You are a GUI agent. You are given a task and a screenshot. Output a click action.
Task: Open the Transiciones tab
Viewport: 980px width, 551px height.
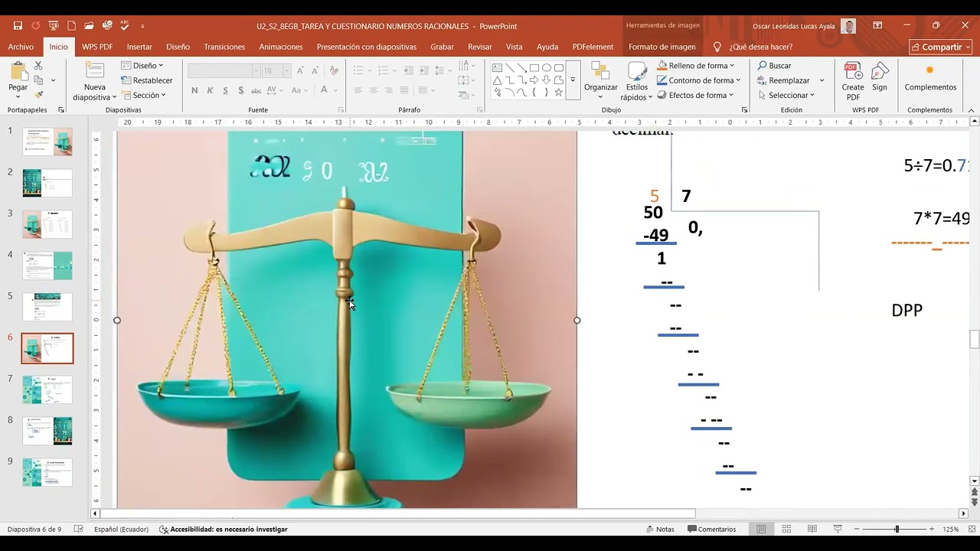[x=224, y=47]
